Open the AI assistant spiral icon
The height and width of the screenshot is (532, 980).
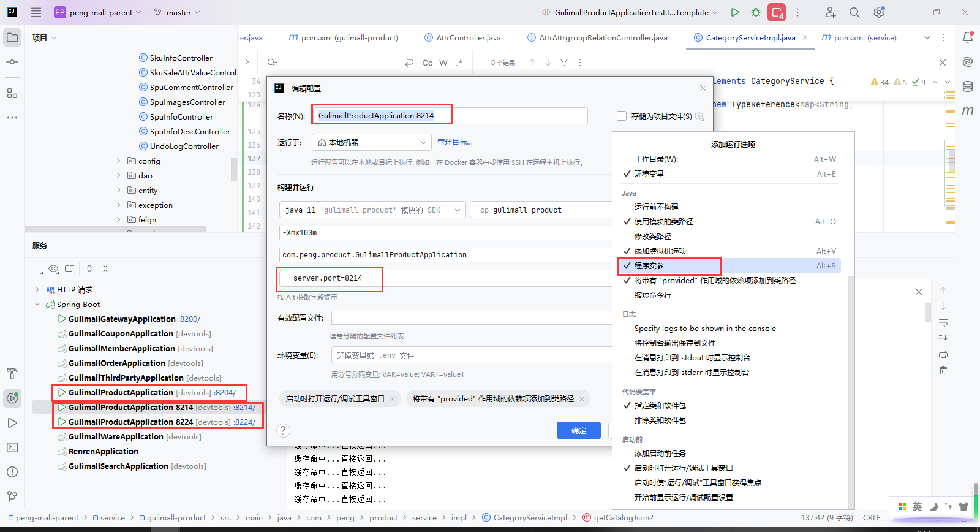click(x=968, y=62)
